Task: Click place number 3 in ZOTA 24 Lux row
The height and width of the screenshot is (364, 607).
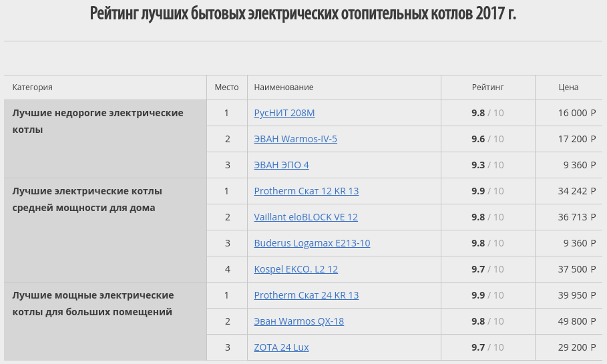Action: click(x=227, y=347)
